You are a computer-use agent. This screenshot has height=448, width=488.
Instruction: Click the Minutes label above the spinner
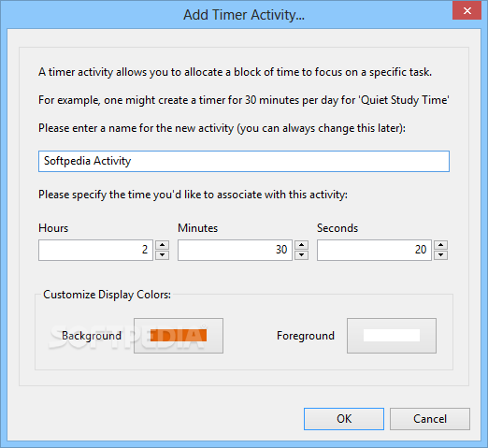[197, 228]
